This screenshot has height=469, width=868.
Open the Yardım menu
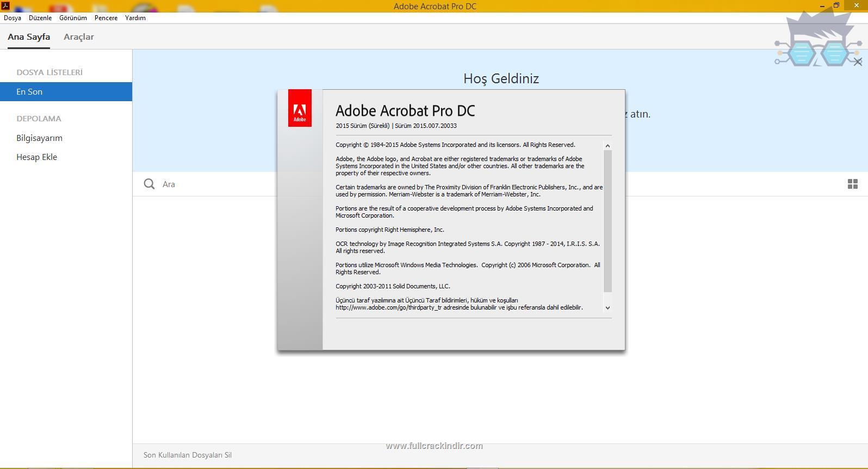point(135,18)
